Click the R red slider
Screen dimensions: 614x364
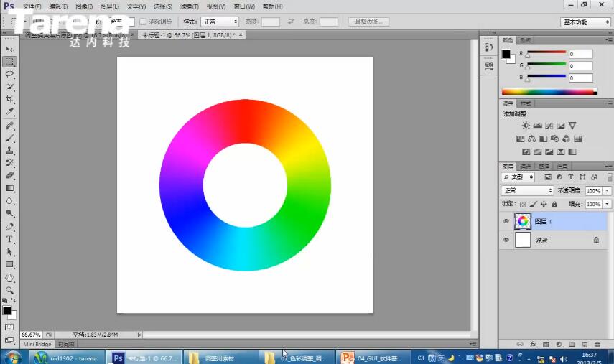[546, 52]
